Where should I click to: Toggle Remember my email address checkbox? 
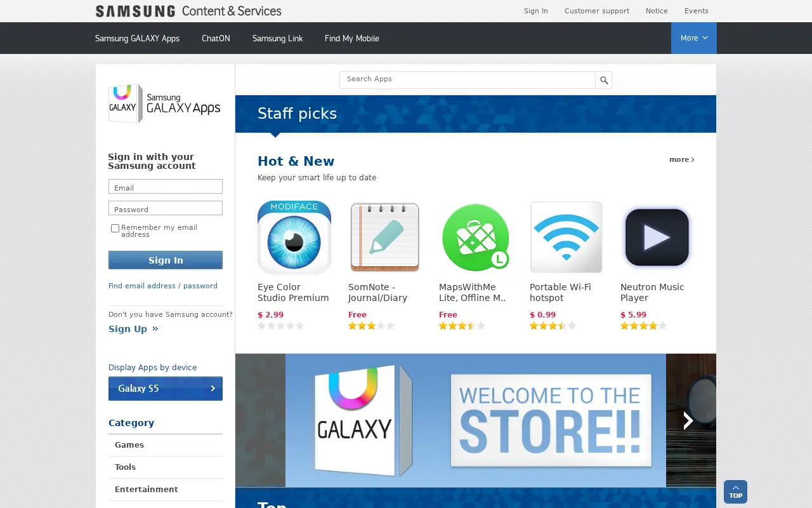pos(115,228)
